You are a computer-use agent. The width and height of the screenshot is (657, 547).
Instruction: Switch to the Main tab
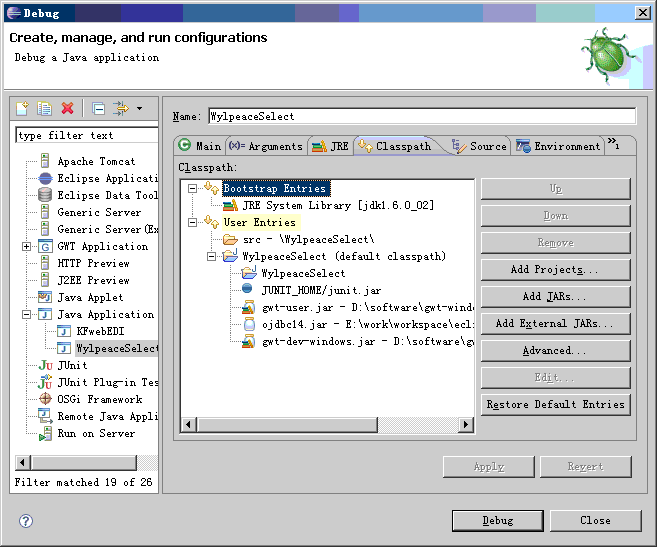pos(200,146)
